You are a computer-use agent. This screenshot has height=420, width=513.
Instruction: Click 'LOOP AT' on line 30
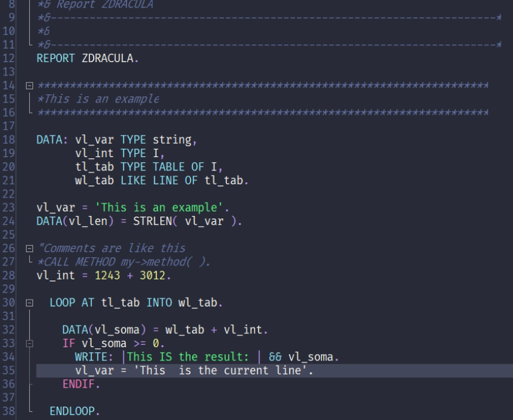coord(72,302)
